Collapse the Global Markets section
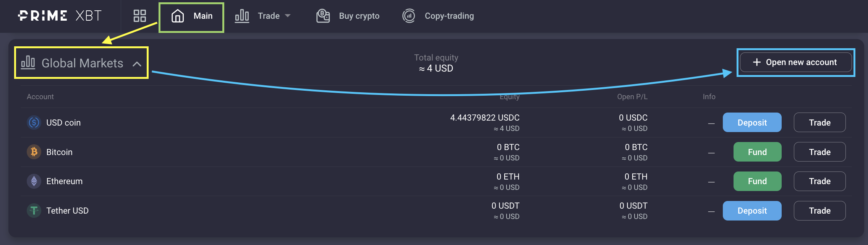 [x=137, y=64]
